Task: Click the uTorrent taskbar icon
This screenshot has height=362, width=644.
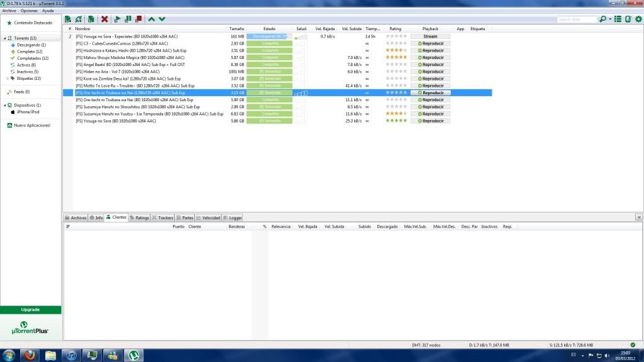Action: [134, 355]
